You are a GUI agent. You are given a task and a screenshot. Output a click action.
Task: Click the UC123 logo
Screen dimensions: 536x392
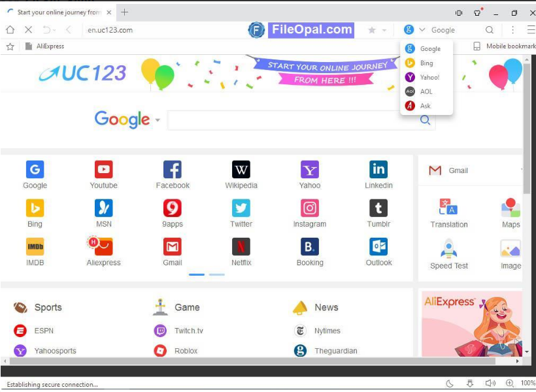(82, 73)
